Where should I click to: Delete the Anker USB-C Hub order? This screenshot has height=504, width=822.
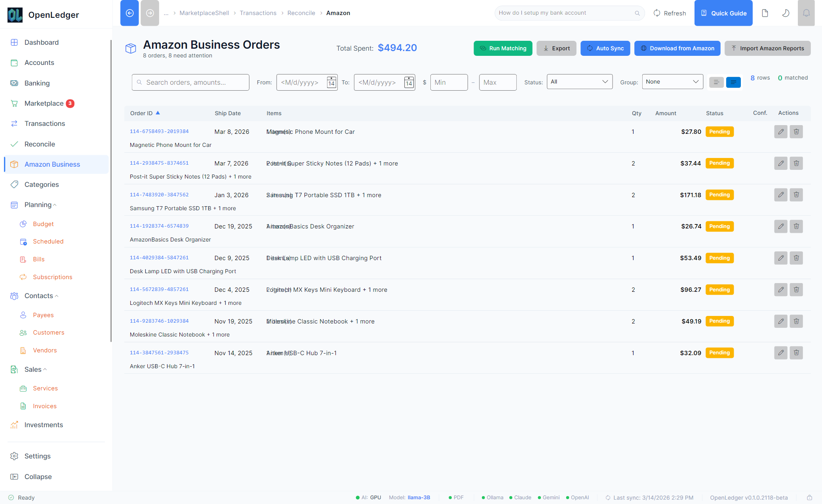pos(796,353)
